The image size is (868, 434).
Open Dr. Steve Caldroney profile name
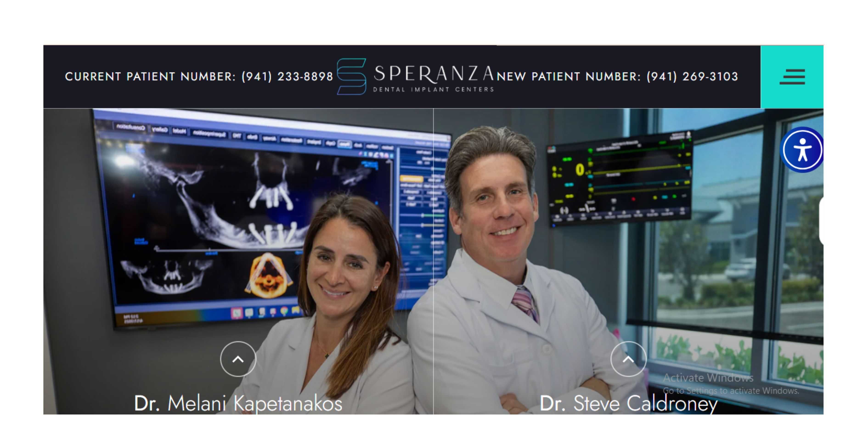click(628, 403)
